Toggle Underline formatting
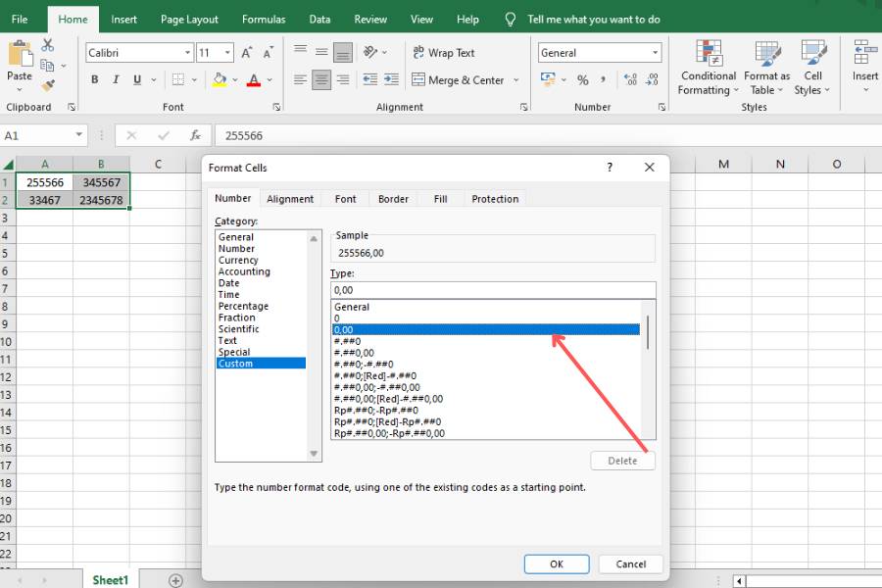The height and width of the screenshot is (588, 882). pyautogui.click(x=137, y=80)
